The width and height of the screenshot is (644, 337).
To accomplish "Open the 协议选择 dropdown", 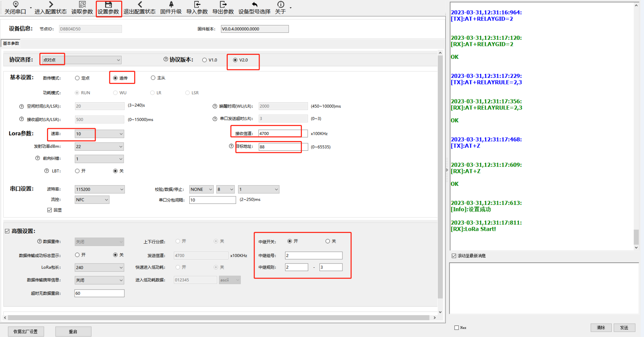I will point(118,60).
